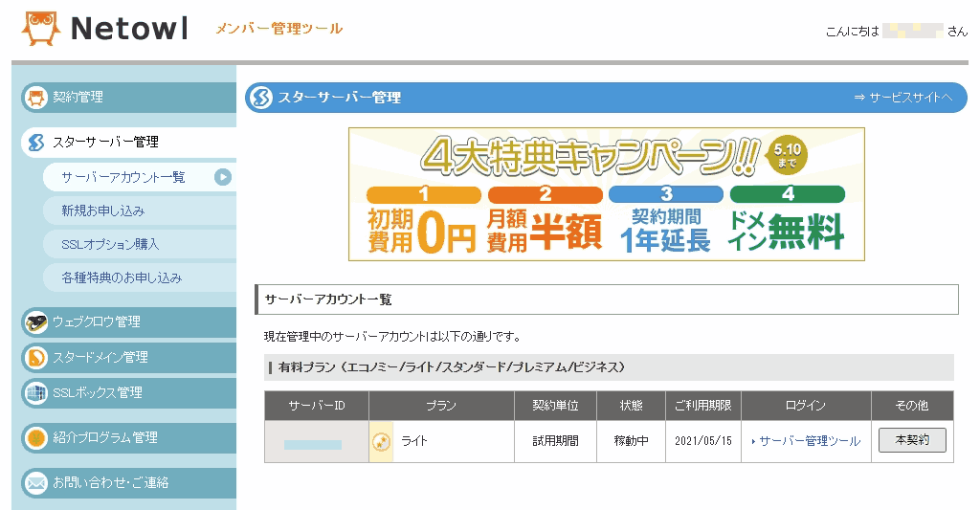
Task: Open スタードメイン管理 section
Action: (129, 358)
